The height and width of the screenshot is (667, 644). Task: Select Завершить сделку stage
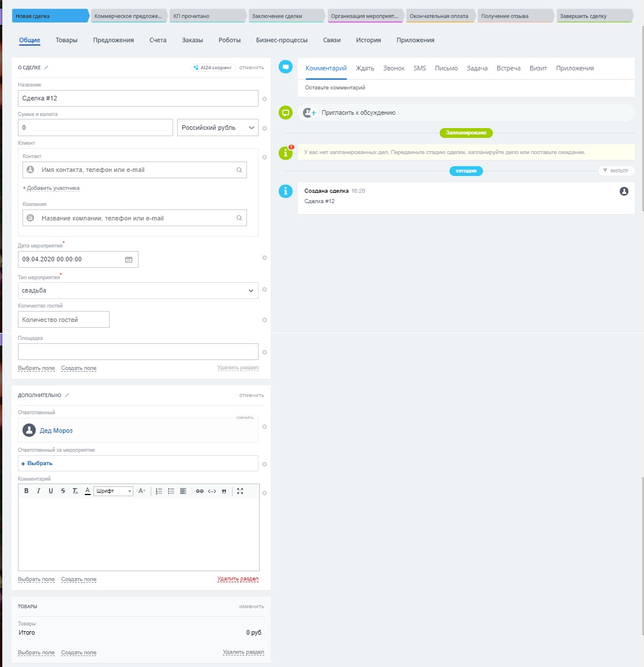click(x=594, y=16)
